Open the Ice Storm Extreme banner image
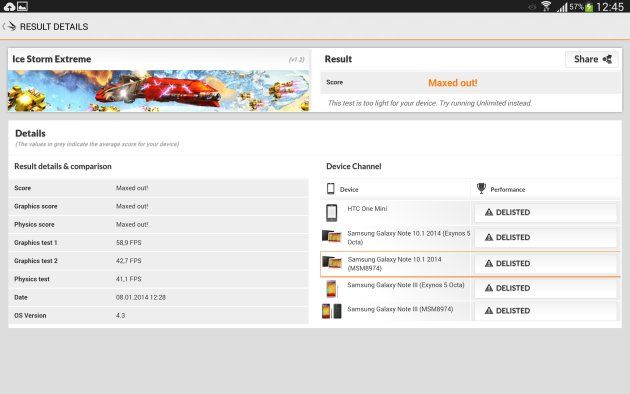The image size is (630, 394). tap(159, 91)
